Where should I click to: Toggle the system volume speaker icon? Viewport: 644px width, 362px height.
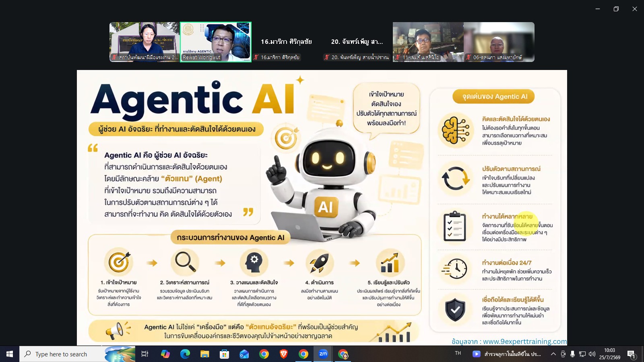[592, 354]
